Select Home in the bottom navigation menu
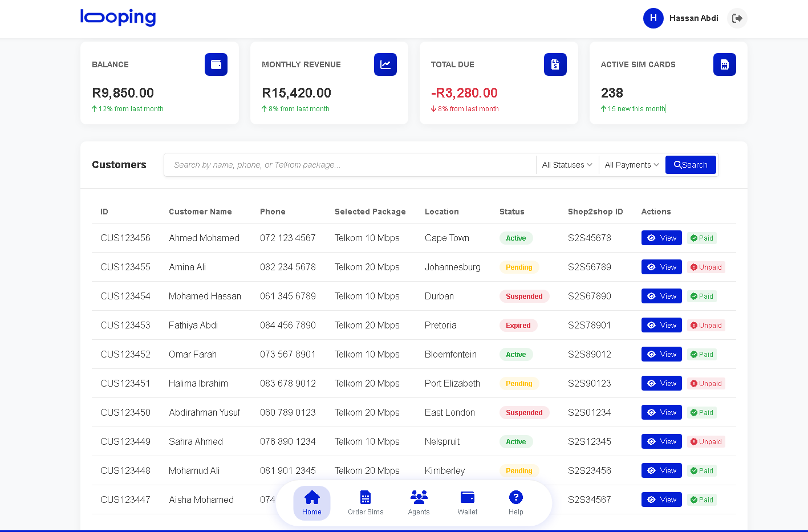 click(x=311, y=497)
